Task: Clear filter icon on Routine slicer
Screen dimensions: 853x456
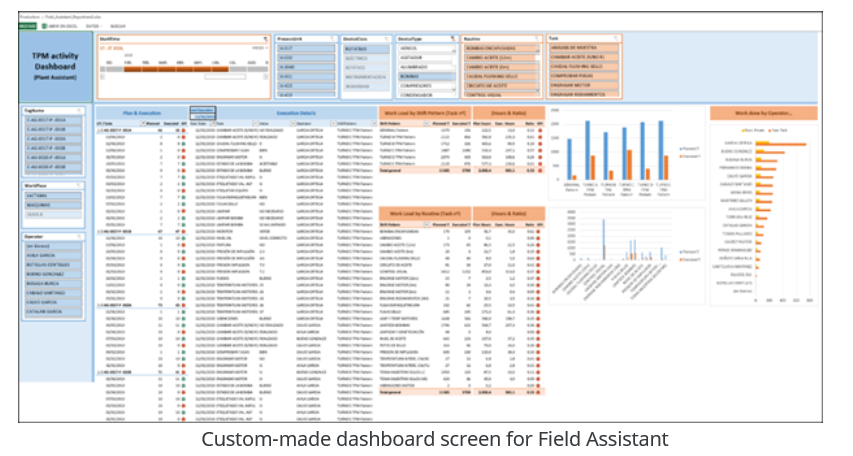Action: (x=537, y=39)
